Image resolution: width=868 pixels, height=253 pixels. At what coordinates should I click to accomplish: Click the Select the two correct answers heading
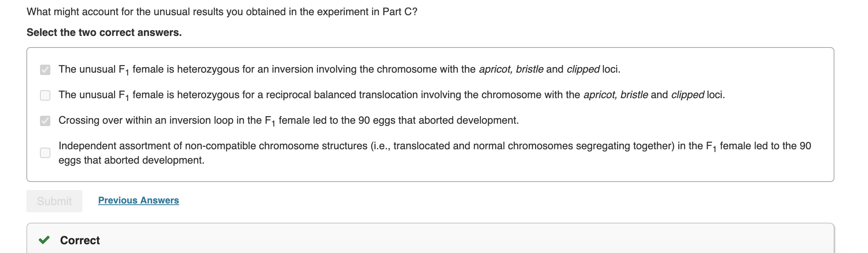point(104,32)
